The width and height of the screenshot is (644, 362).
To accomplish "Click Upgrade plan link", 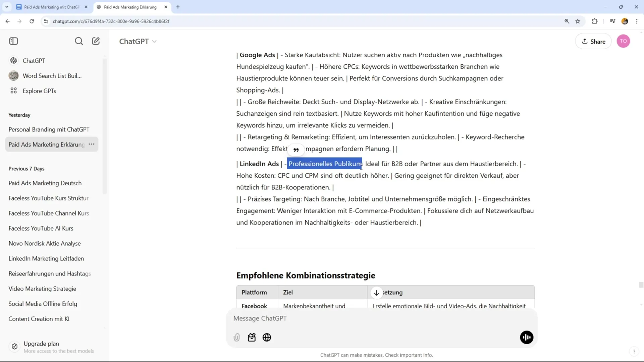I will click(x=41, y=344).
